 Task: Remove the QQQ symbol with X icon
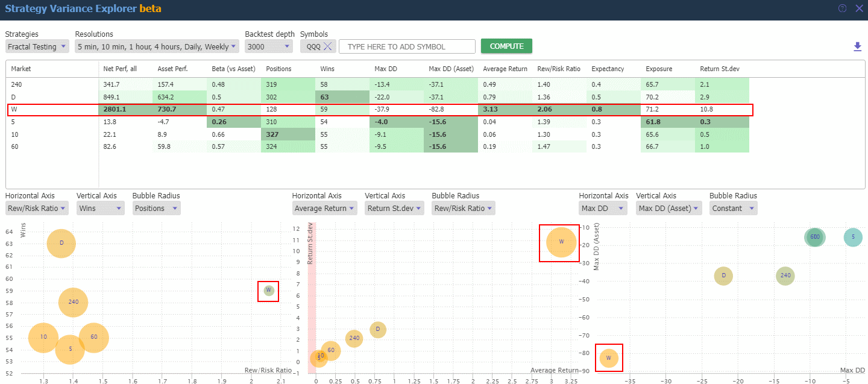tap(327, 46)
